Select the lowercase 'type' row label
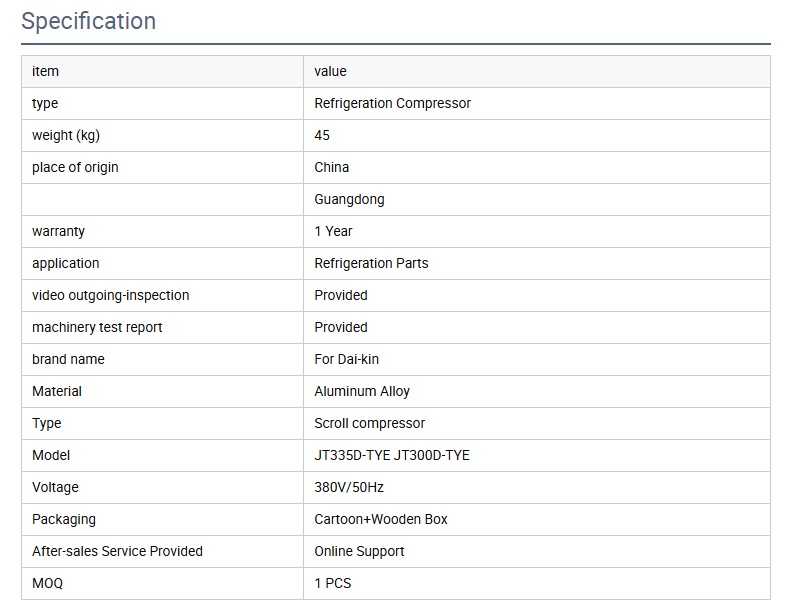Viewport: 786px width, 613px height. pyautogui.click(x=45, y=104)
